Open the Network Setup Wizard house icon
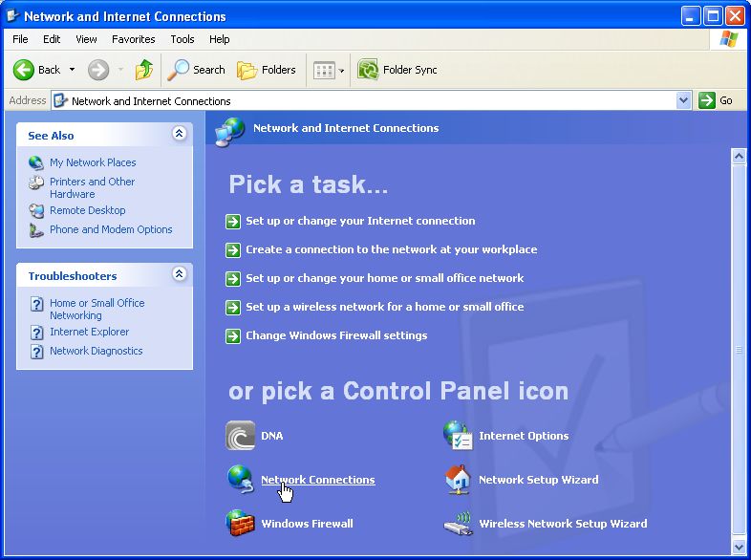The width and height of the screenshot is (751, 560). click(x=458, y=479)
